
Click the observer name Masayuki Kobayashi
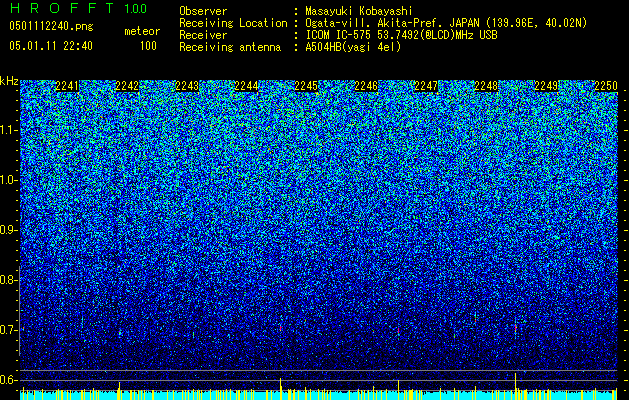pos(359,11)
